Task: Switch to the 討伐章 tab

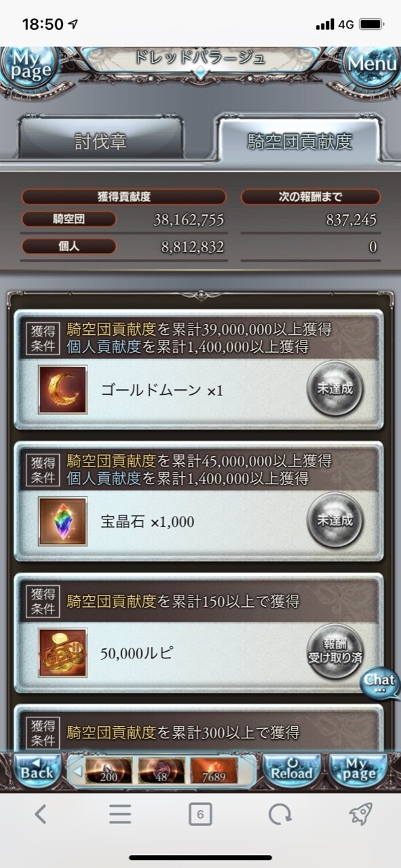Action: pyautogui.click(x=100, y=141)
